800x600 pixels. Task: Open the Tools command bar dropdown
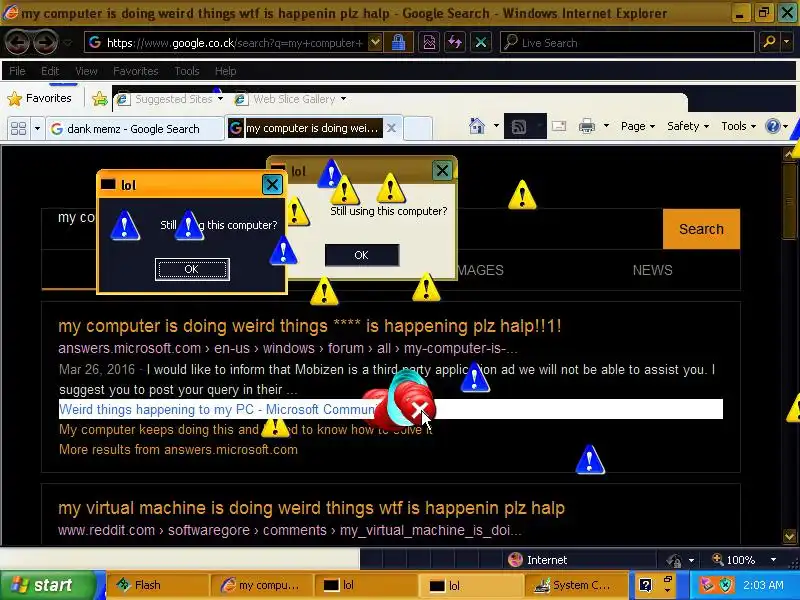pos(738,126)
